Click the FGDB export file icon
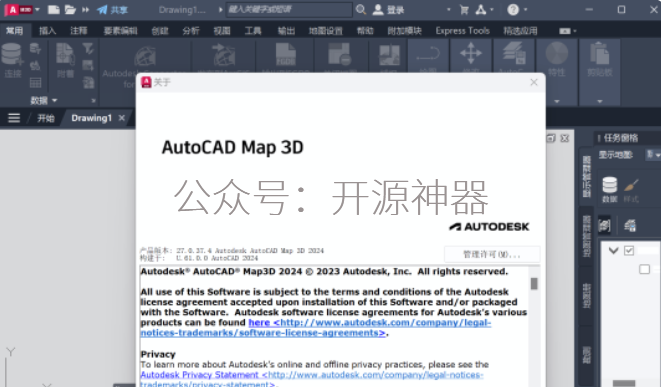 (x=285, y=54)
